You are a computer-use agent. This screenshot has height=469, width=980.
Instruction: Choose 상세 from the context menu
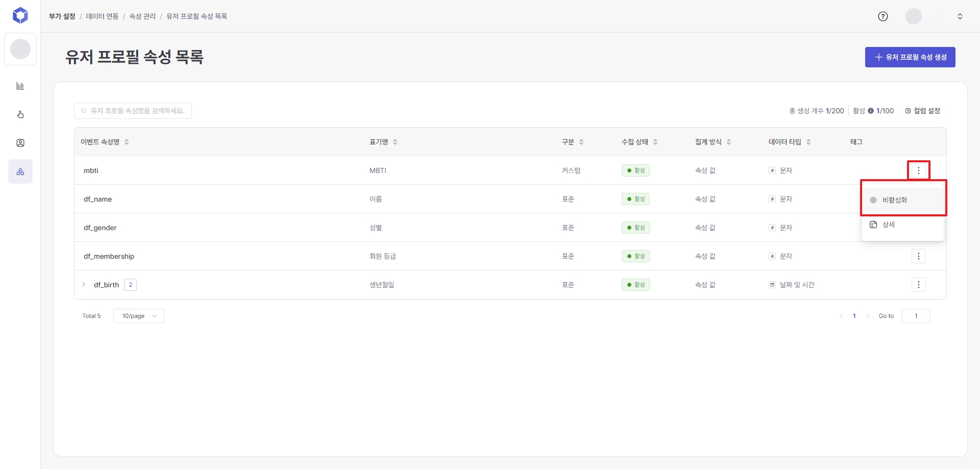(x=889, y=225)
